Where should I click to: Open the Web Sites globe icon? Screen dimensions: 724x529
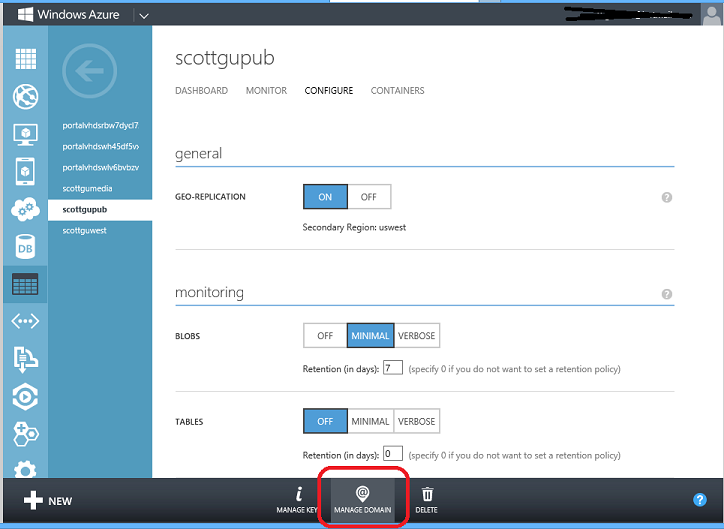(25, 96)
